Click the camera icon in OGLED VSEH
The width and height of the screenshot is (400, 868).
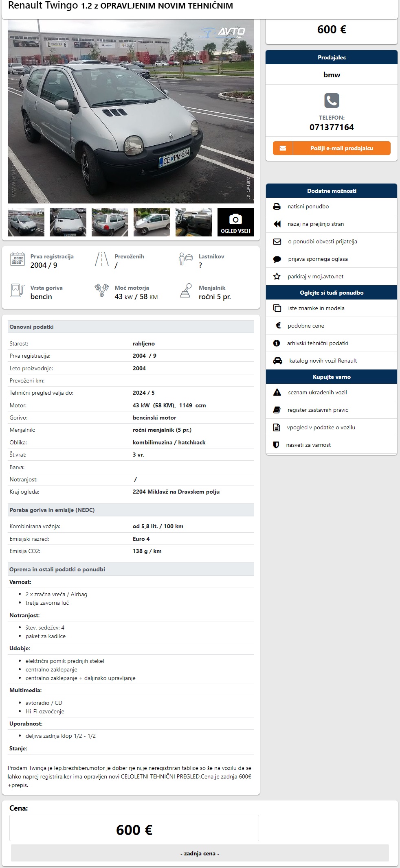coord(235,219)
